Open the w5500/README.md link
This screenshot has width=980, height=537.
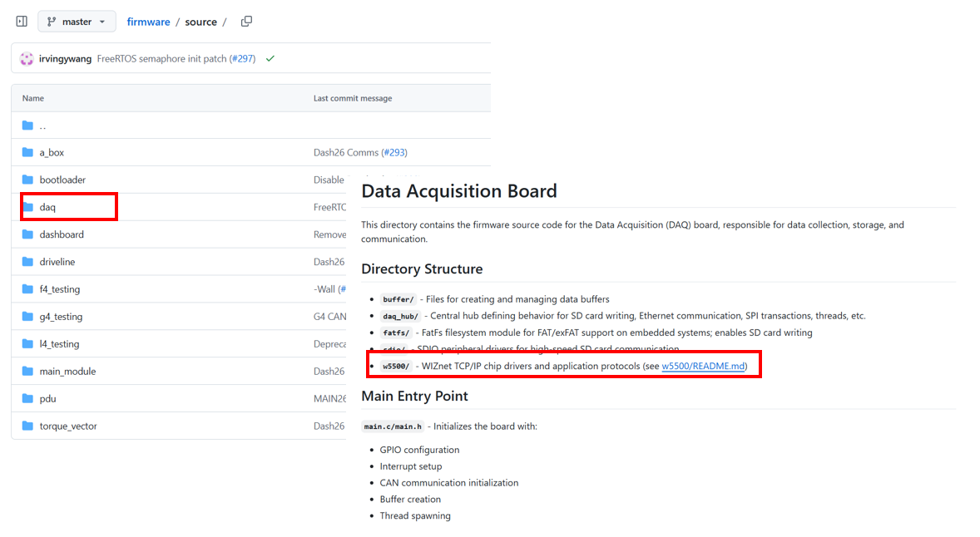[x=702, y=366]
